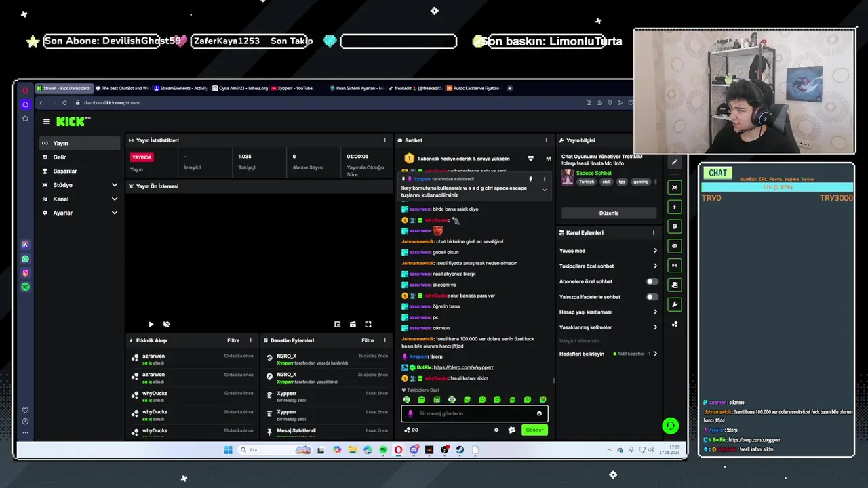Open Steam from the taskbar
Screen dimensions: 868x488
click(x=460, y=450)
